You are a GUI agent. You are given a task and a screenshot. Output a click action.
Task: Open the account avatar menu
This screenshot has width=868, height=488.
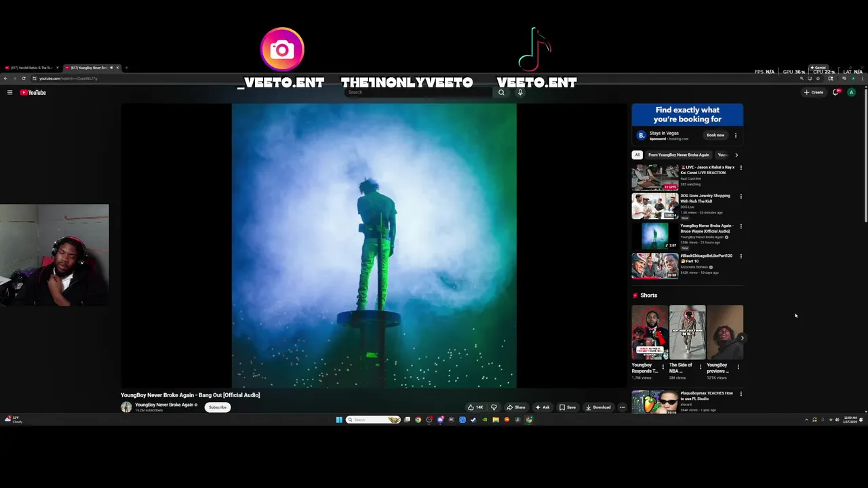pyautogui.click(x=851, y=92)
